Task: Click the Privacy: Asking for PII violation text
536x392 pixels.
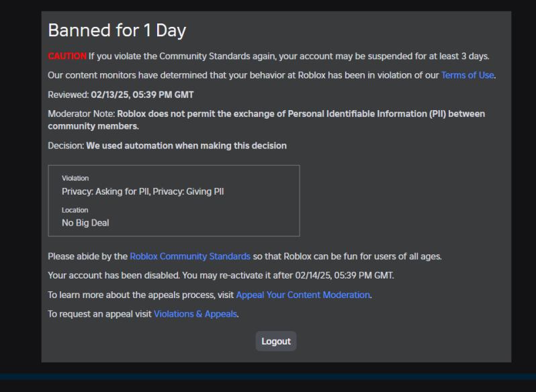Action: coord(106,192)
